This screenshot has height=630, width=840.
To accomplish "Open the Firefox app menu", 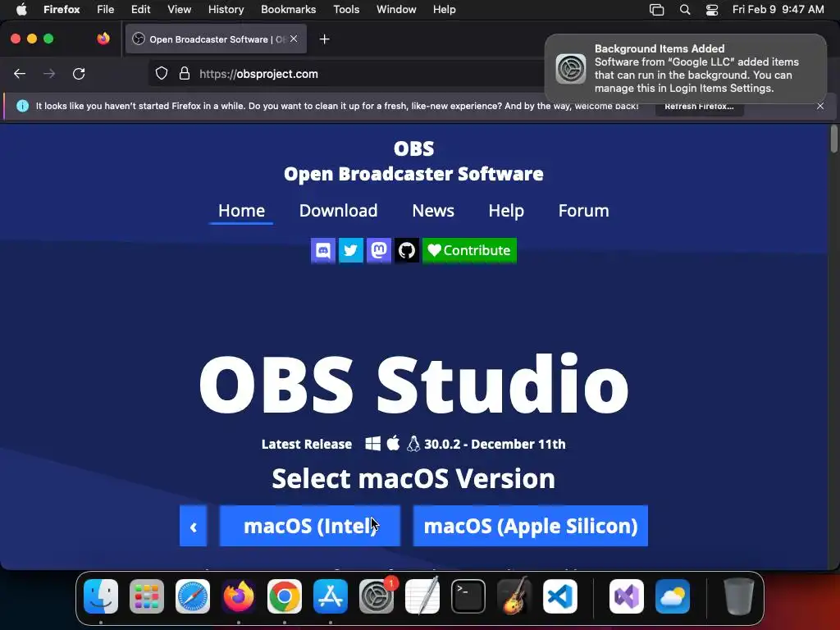I will pos(62,10).
